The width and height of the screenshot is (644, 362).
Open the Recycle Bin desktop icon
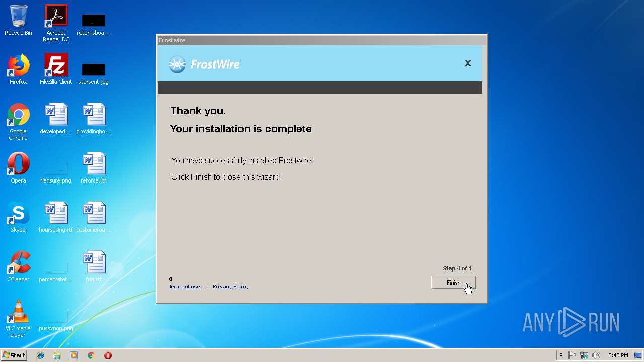18,21
